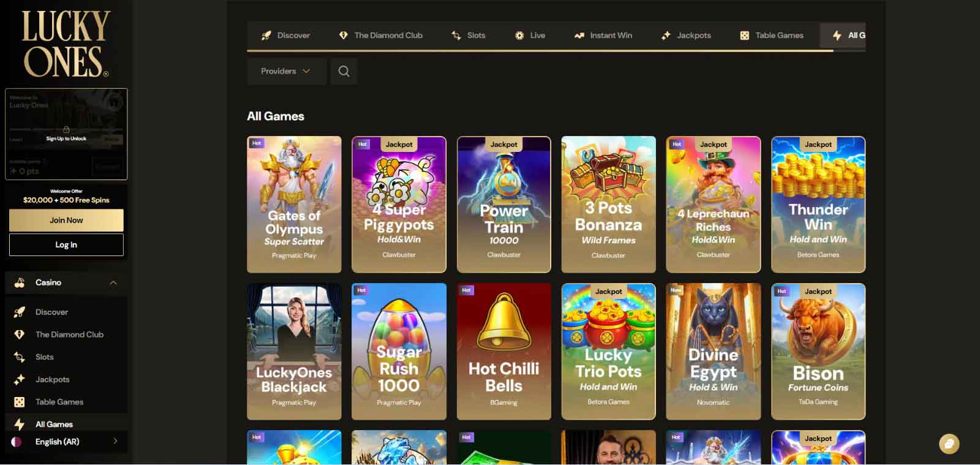Open the search magnifier icon
This screenshot has height=465, width=980.
[x=344, y=71]
